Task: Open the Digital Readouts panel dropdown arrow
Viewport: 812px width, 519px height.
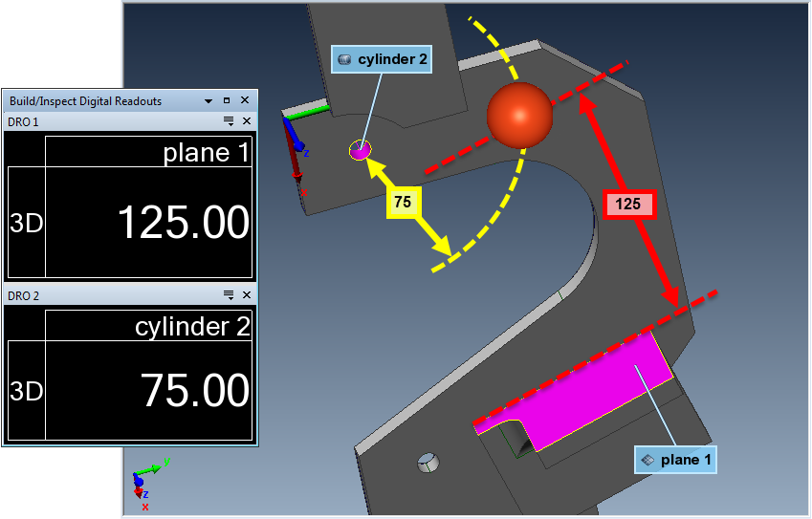Action: tap(208, 101)
